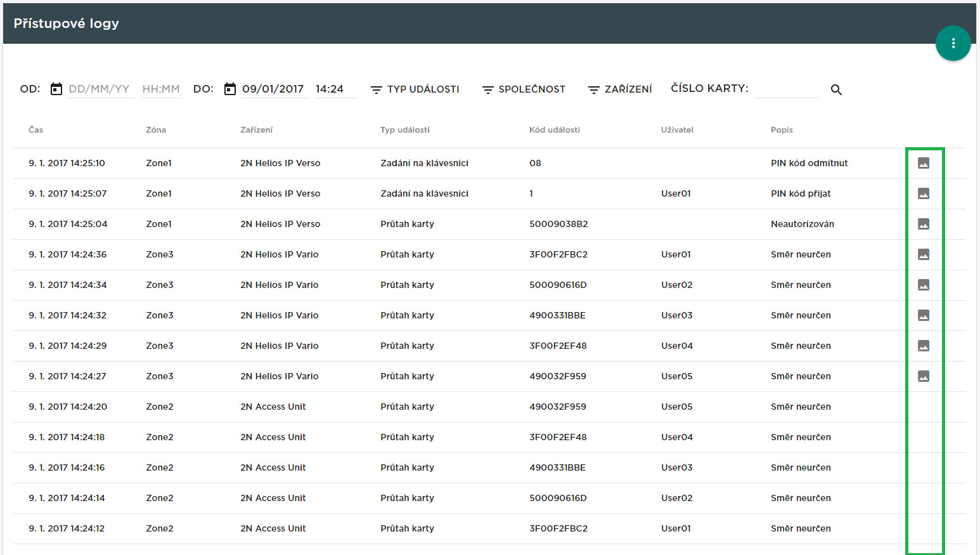Click Zadání na klávesnici in 14:25:10 row
This screenshot has width=980, height=555.
pos(425,163)
